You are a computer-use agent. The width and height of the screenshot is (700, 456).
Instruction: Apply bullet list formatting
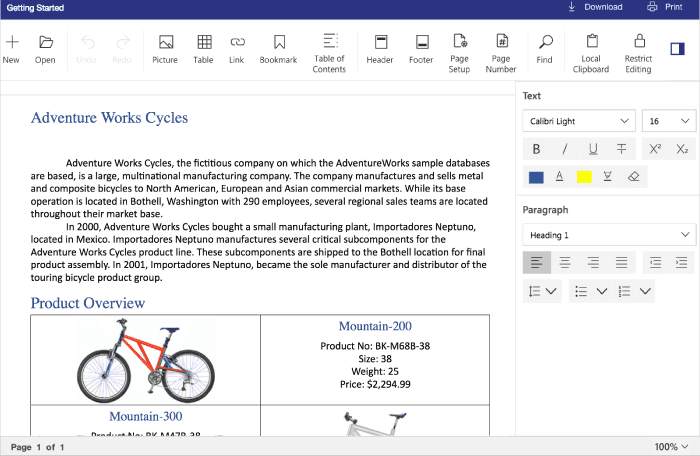(x=581, y=292)
